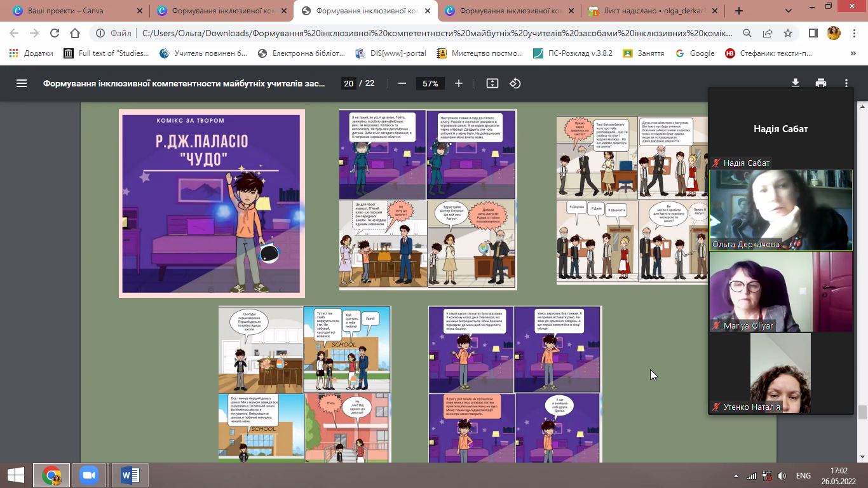The width and height of the screenshot is (868, 488).
Task: Open the Електронна бібліотека bookmark
Action: (x=302, y=53)
